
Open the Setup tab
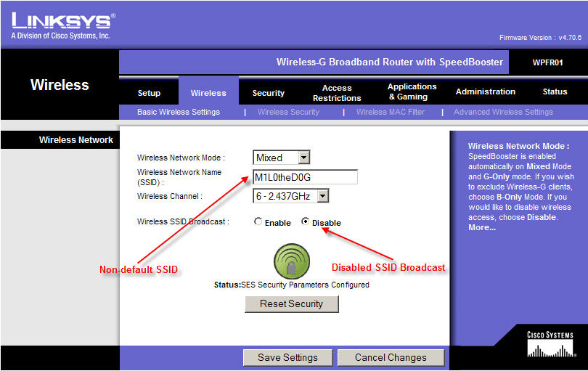(149, 93)
